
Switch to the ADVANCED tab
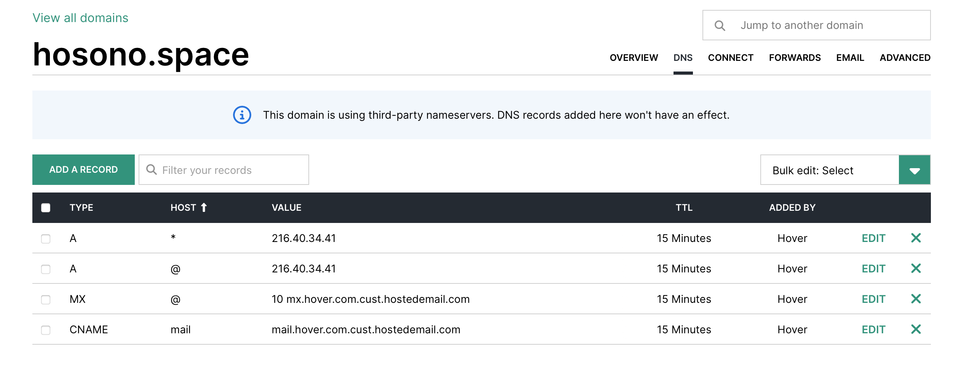(905, 58)
